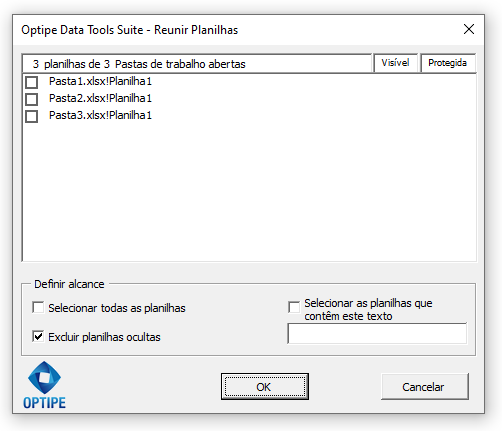The image size is (502, 431).
Task: Click the text filter input field
Action: coord(377,333)
